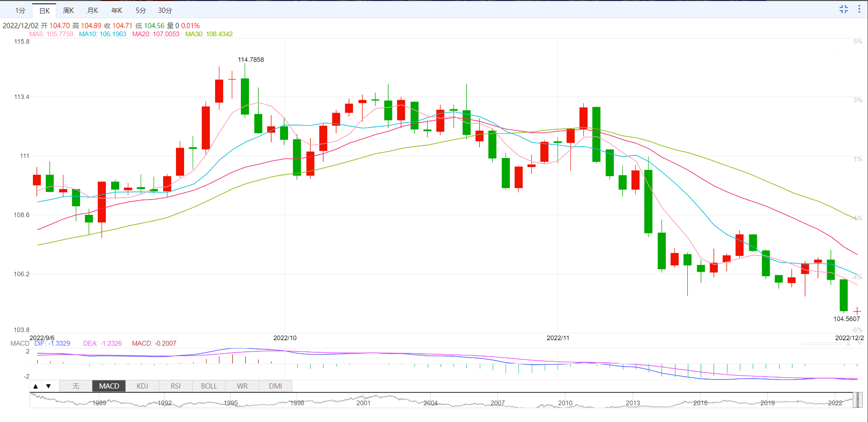Image resolution: width=868 pixels, height=422 pixels.
Task: Click the MA20: 107.0053 legend
Action: pyautogui.click(x=156, y=34)
